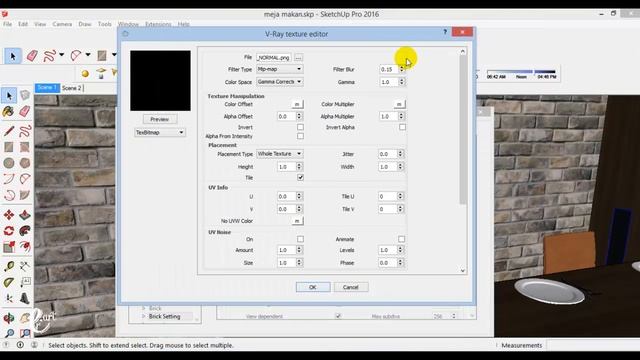Screen dimensions: 640x360
Task: Open the Draw menu
Action: point(85,24)
